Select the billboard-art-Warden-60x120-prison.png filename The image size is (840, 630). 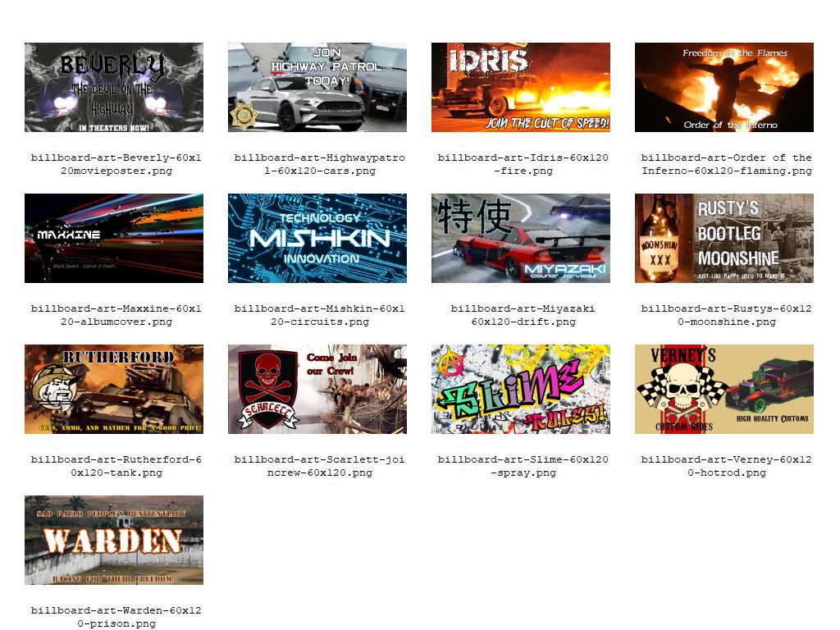click(116, 617)
